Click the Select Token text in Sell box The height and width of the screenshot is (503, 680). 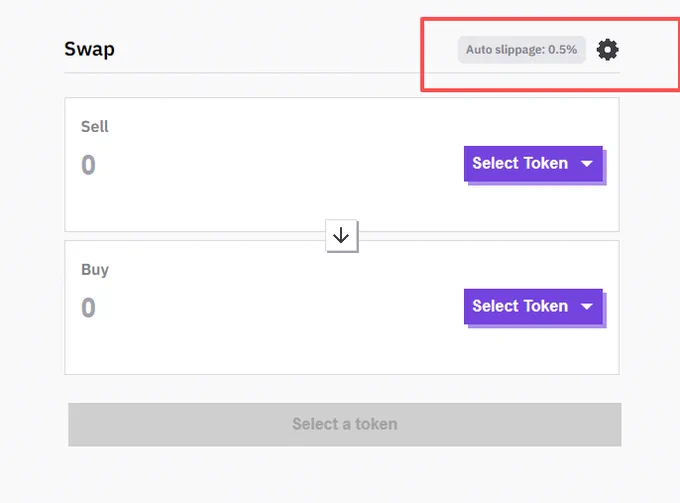(520, 163)
